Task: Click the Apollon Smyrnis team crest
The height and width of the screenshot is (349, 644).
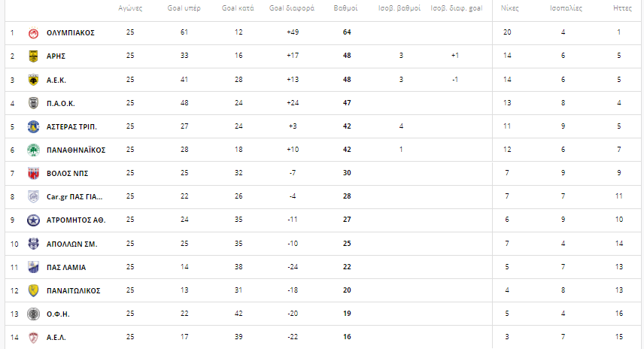Action: point(33,244)
